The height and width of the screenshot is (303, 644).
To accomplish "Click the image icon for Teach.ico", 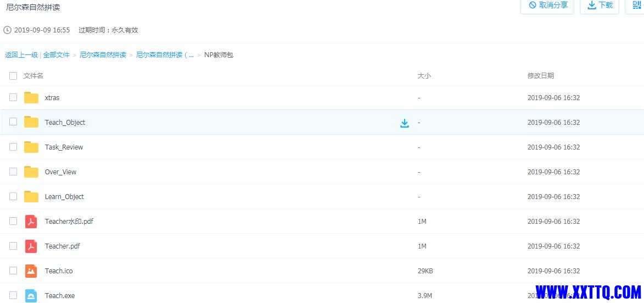I will click(31, 271).
